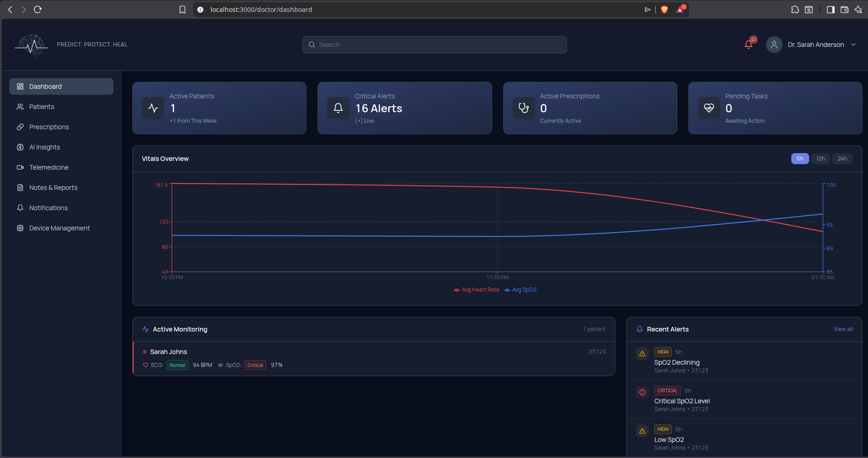Select the 6h timeframe tab

click(x=800, y=158)
